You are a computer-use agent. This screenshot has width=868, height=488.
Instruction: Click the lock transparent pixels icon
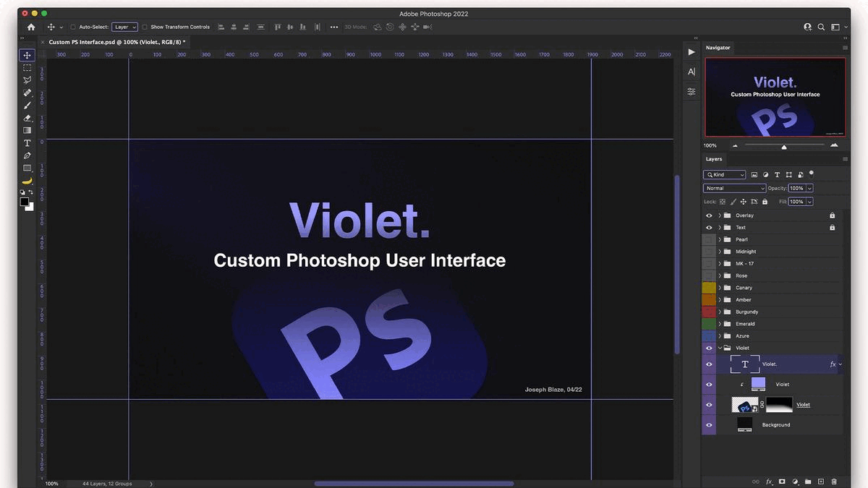click(x=722, y=202)
